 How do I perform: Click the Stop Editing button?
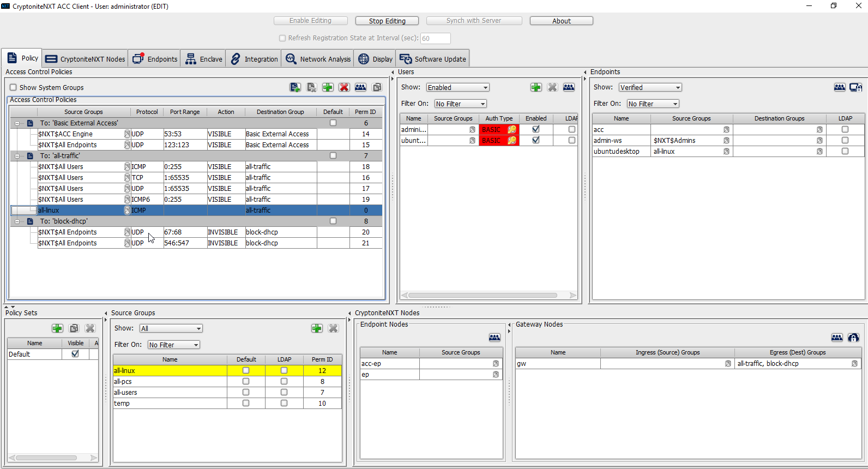click(x=387, y=21)
